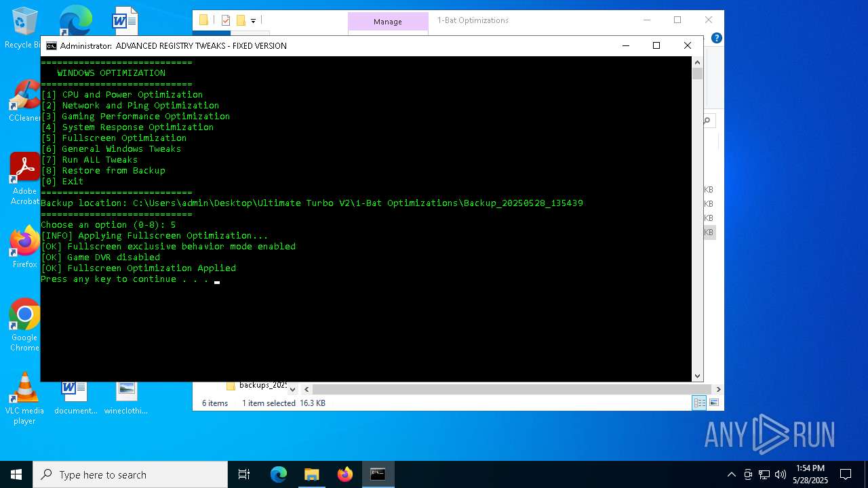Open the Manage ribbon tab in File Explorer
The height and width of the screenshot is (488, 868).
point(388,22)
